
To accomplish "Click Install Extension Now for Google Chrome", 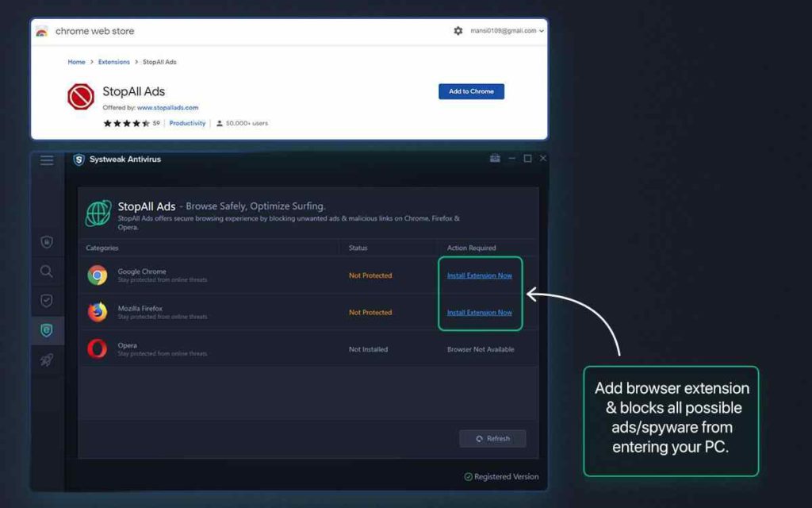I will click(480, 275).
